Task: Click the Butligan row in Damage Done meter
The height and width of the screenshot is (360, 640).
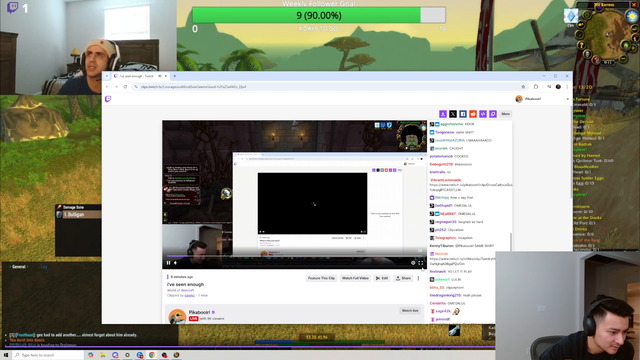Action: 78,215
